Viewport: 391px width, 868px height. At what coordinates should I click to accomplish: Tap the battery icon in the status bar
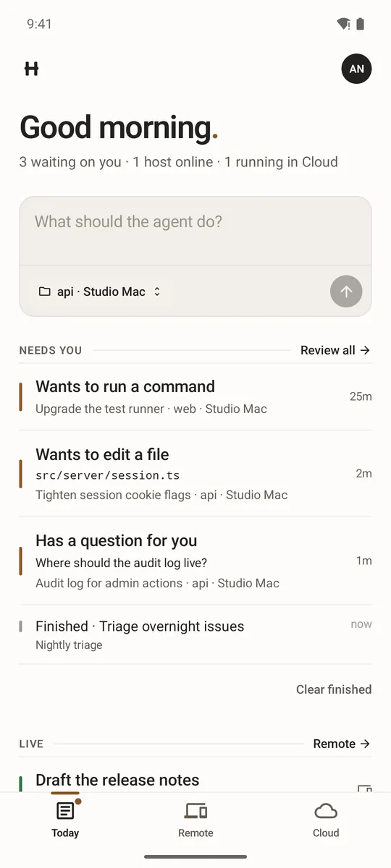pos(361,24)
